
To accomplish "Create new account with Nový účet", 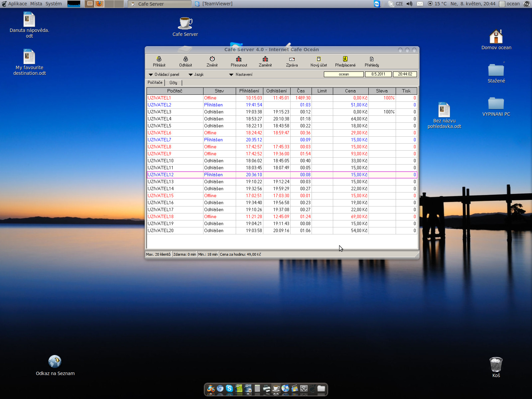I will pos(319,61).
